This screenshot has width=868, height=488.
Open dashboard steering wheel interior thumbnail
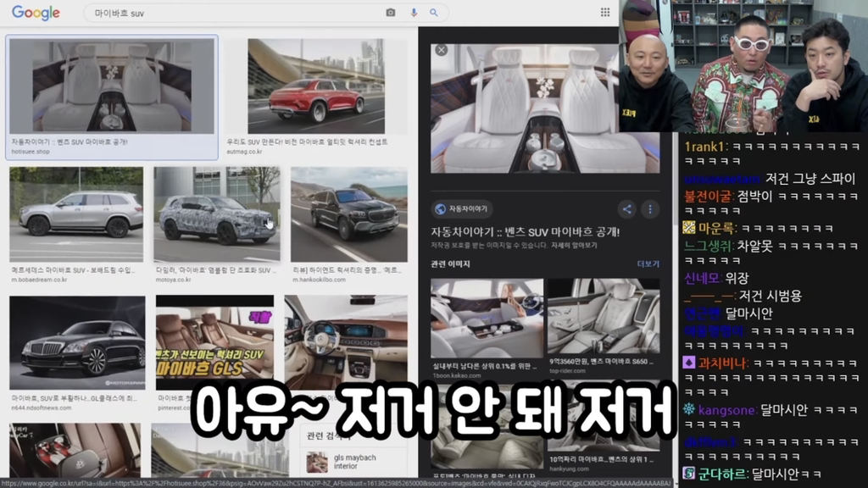pyautogui.click(x=346, y=342)
